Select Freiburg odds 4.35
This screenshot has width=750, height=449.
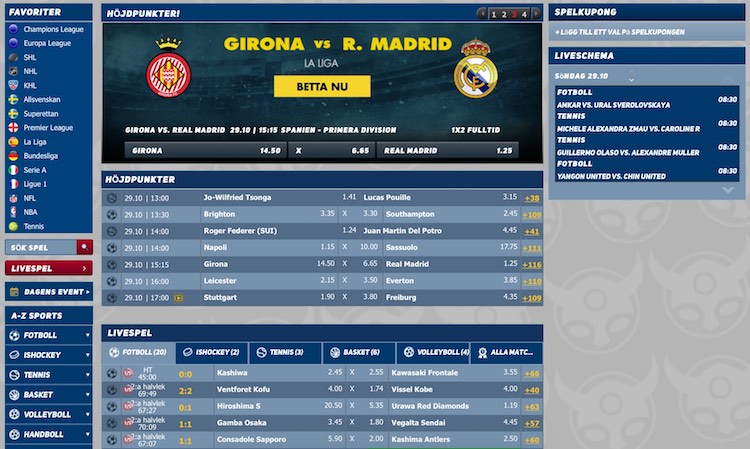coord(510,297)
